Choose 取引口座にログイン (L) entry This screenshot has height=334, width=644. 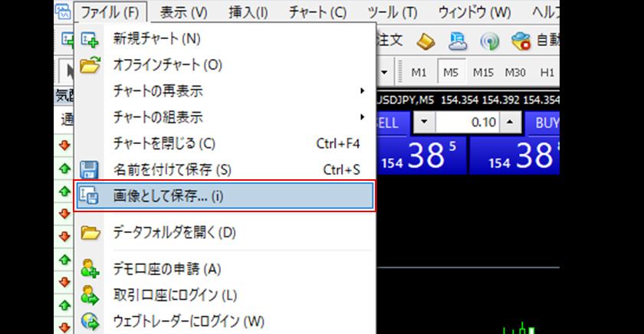225,296
